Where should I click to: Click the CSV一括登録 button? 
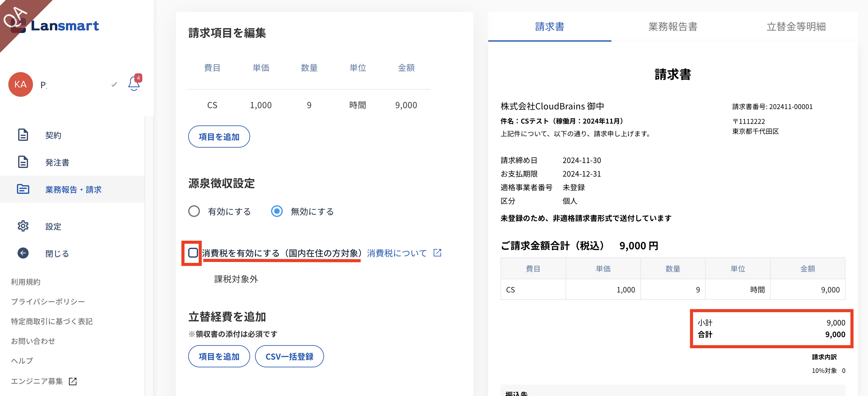(x=289, y=356)
